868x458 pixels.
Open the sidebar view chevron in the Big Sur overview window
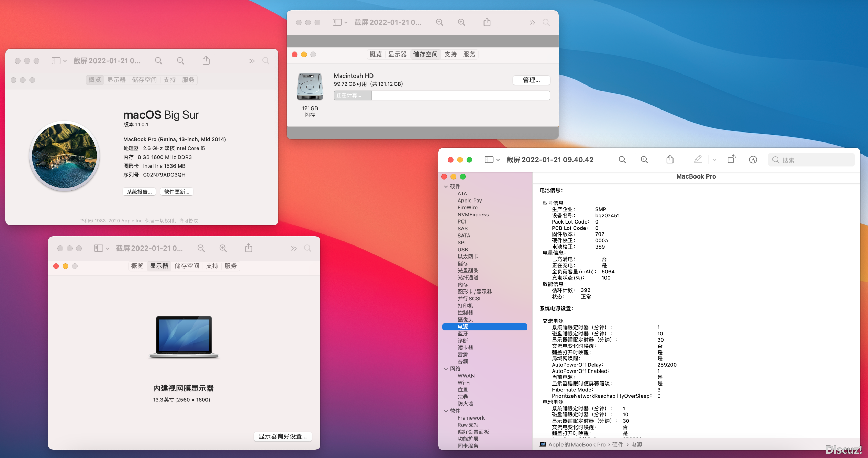(65, 61)
